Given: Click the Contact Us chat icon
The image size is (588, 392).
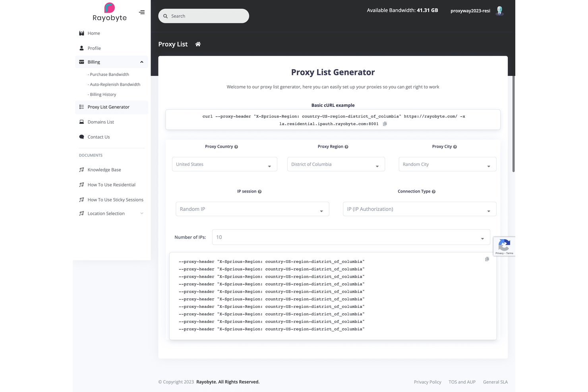Looking at the screenshot, I should click(81, 137).
